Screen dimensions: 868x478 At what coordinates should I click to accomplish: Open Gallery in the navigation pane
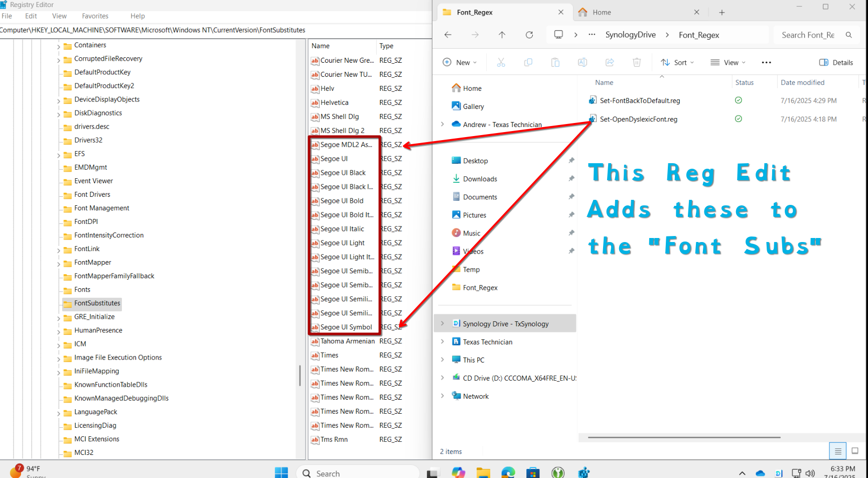[x=473, y=106]
